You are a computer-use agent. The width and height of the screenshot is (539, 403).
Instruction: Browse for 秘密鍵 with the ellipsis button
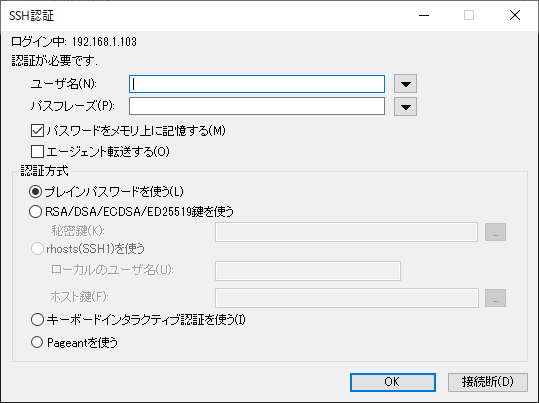coord(495,232)
